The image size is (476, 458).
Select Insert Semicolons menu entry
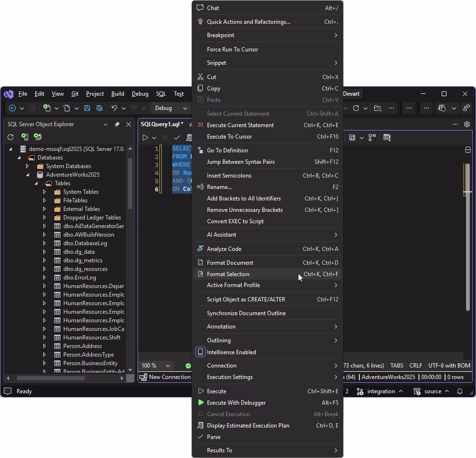point(268,176)
